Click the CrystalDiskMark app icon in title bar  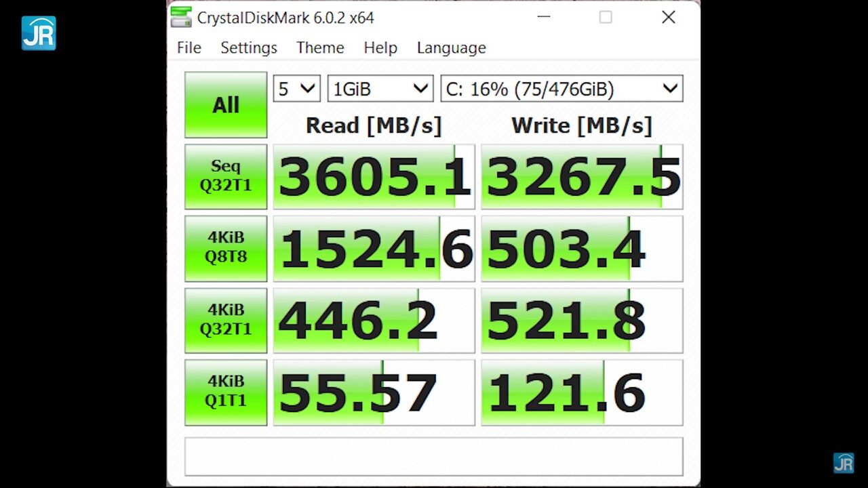pos(181,18)
